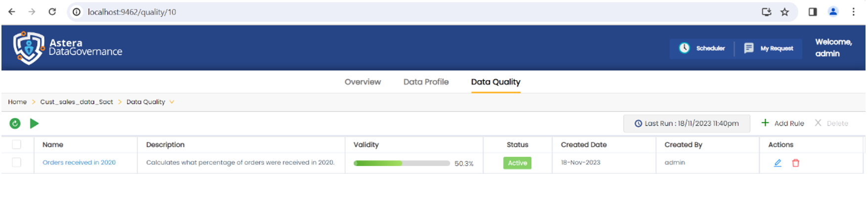The width and height of the screenshot is (868, 199).
Task: Switch to the Overview tab
Action: [363, 82]
